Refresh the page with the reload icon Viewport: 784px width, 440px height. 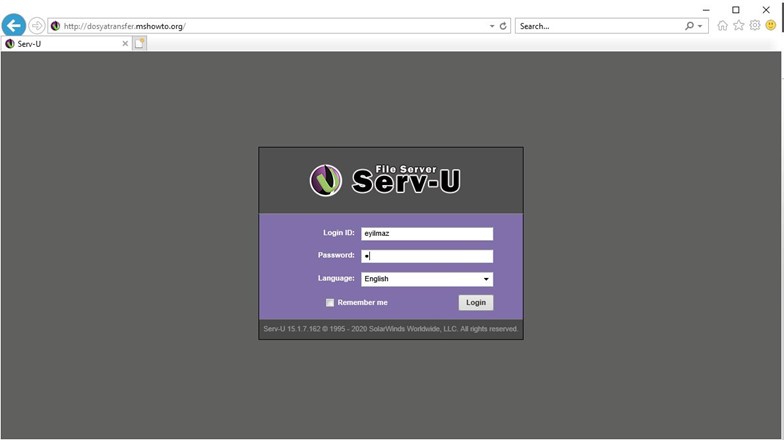pyautogui.click(x=503, y=26)
